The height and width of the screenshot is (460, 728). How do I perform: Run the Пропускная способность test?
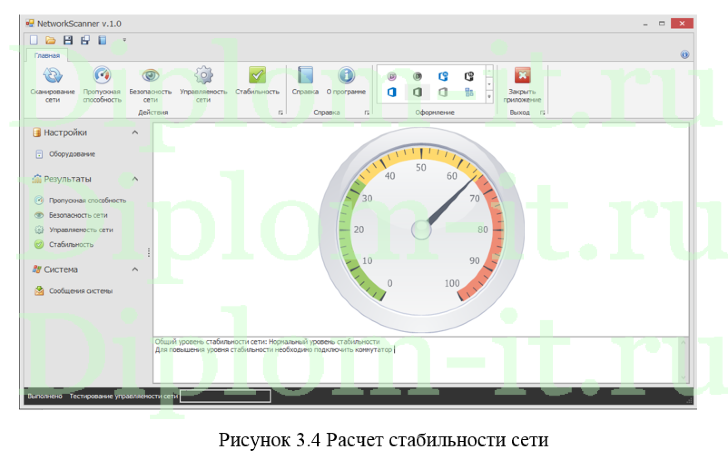coord(102,84)
